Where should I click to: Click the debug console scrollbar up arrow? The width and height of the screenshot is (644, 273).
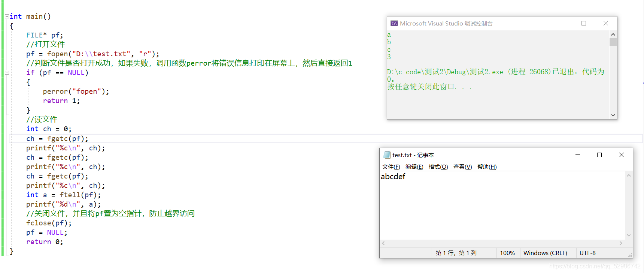(613, 34)
